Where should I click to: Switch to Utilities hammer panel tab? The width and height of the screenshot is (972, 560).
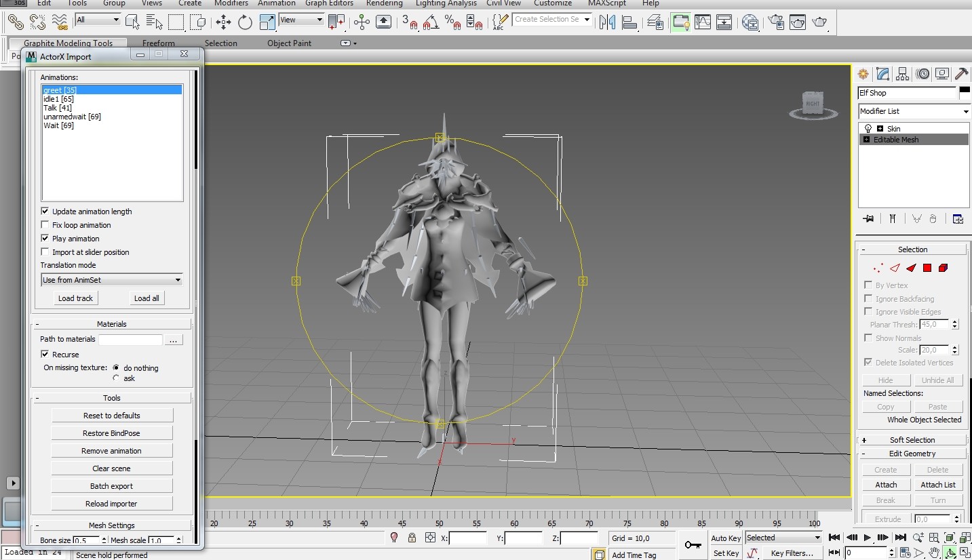[961, 74]
